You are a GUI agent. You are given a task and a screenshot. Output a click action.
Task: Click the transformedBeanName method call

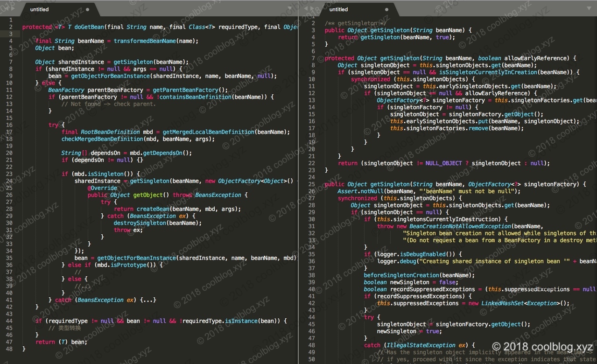tap(145, 41)
